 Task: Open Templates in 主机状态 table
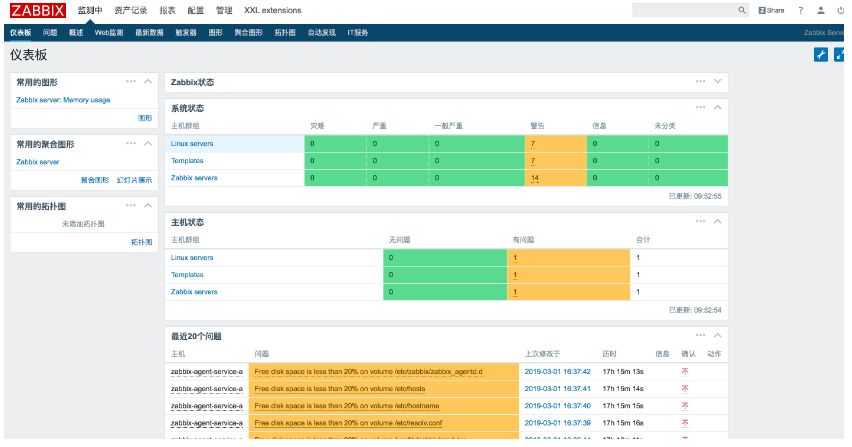coord(187,275)
